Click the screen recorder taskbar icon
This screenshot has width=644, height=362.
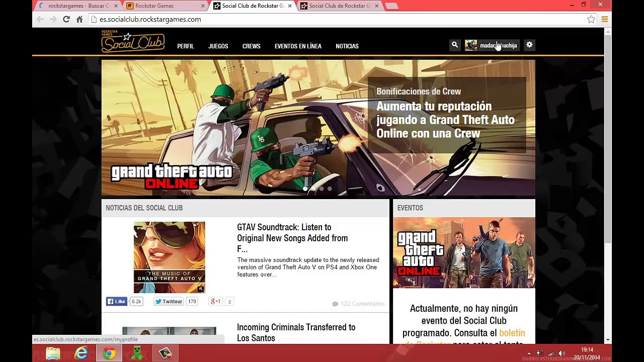point(166,353)
